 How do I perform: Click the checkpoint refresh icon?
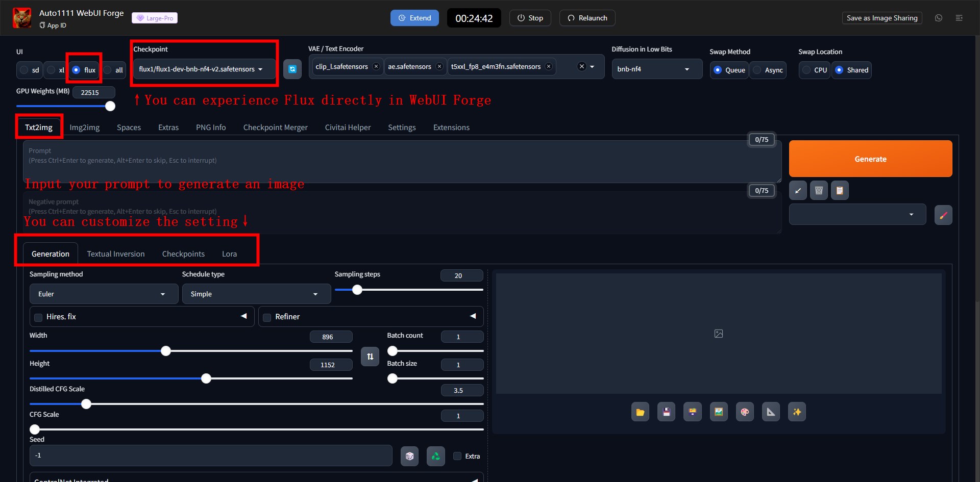pos(292,69)
